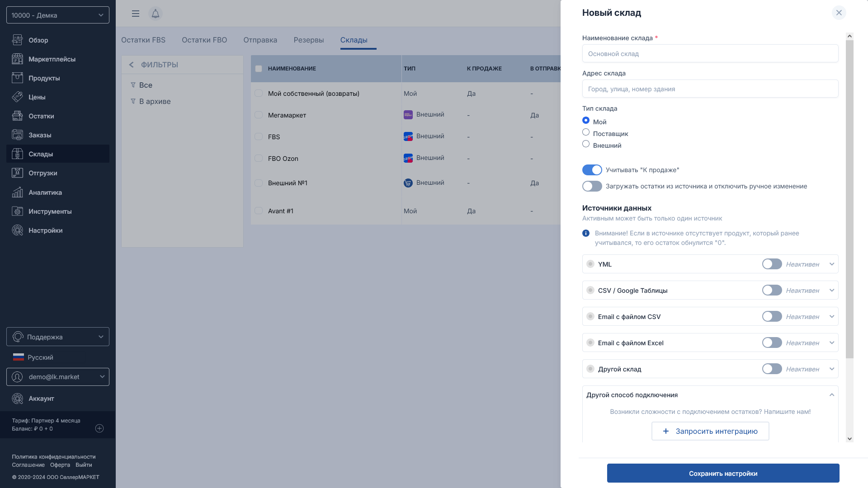Viewport: 868px width, 488px height.
Task: Focus the Адрес склада input field
Action: coord(710,89)
